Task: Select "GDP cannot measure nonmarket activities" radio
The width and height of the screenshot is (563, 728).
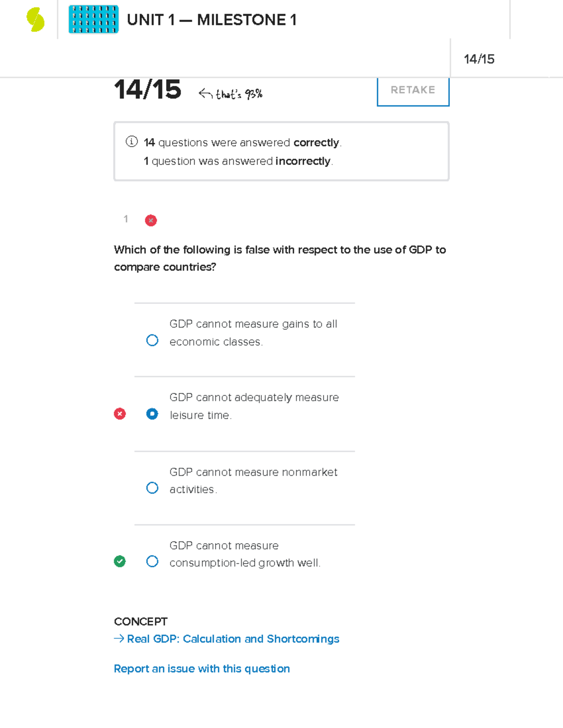Action: 152,488
